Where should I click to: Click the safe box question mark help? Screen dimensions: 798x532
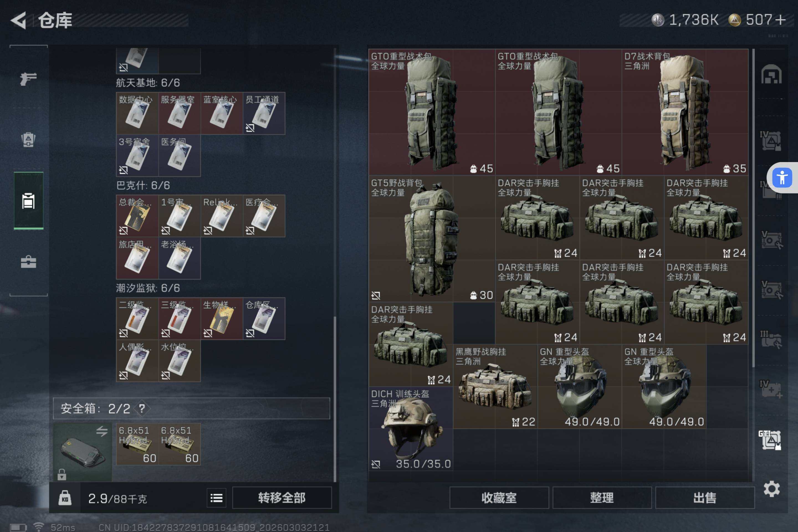coord(142,408)
